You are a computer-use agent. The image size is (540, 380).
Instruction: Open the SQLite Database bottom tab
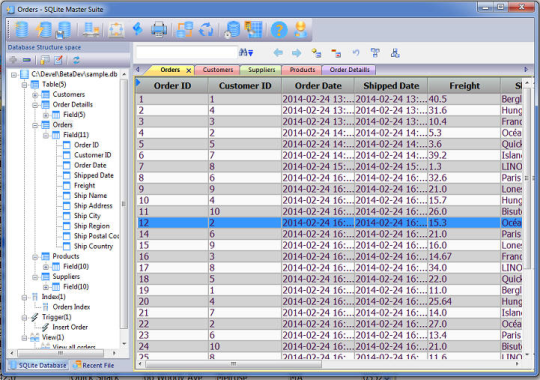[x=38, y=365]
